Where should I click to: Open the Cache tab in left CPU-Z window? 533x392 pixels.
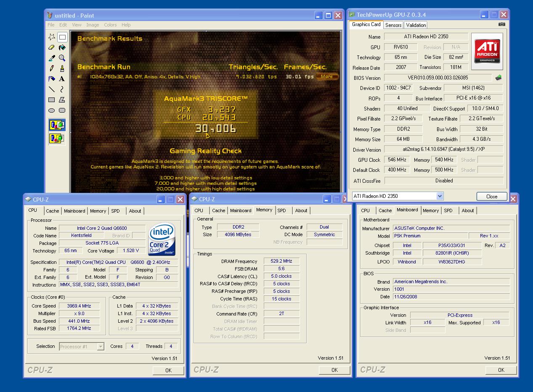point(53,211)
